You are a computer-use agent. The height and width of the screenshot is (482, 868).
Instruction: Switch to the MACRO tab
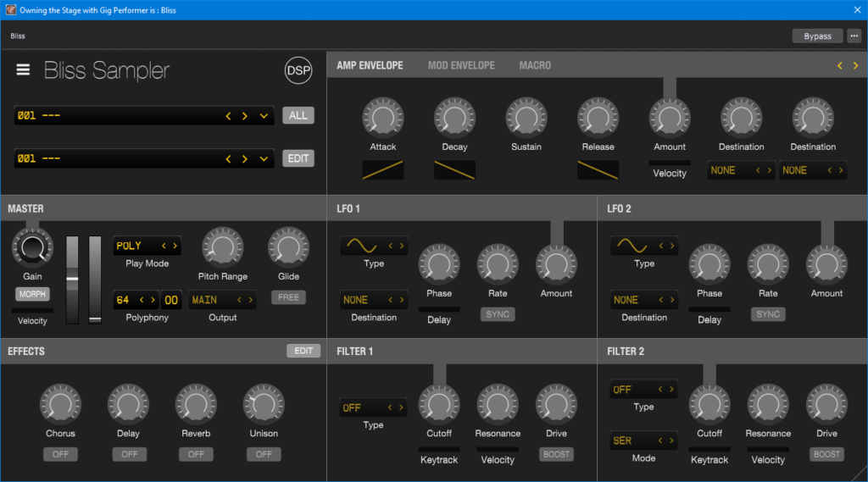[535, 65]
